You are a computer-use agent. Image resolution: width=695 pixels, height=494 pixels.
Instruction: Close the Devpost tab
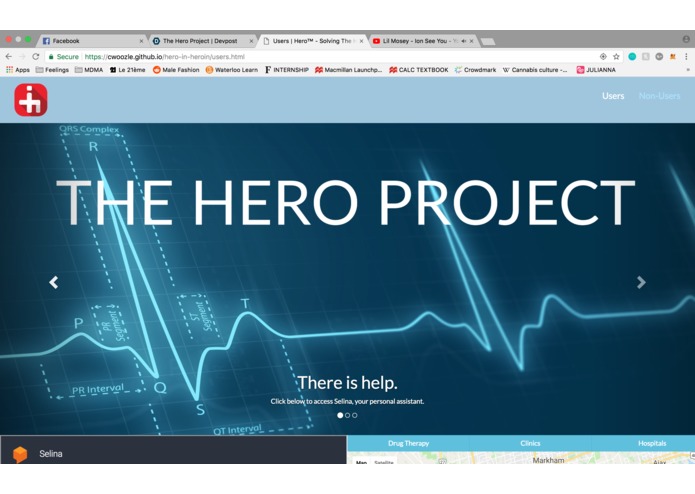tap(251, 41)
